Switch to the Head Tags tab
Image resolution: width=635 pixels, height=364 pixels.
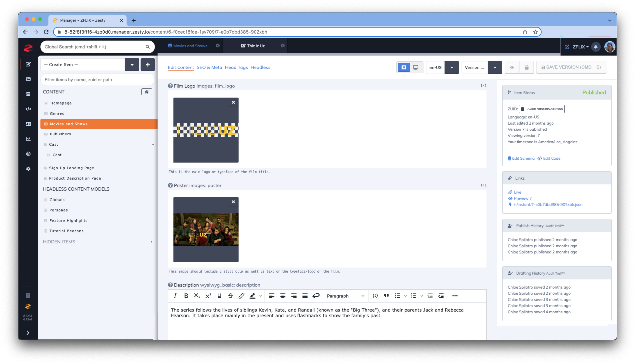pos(236,67)
